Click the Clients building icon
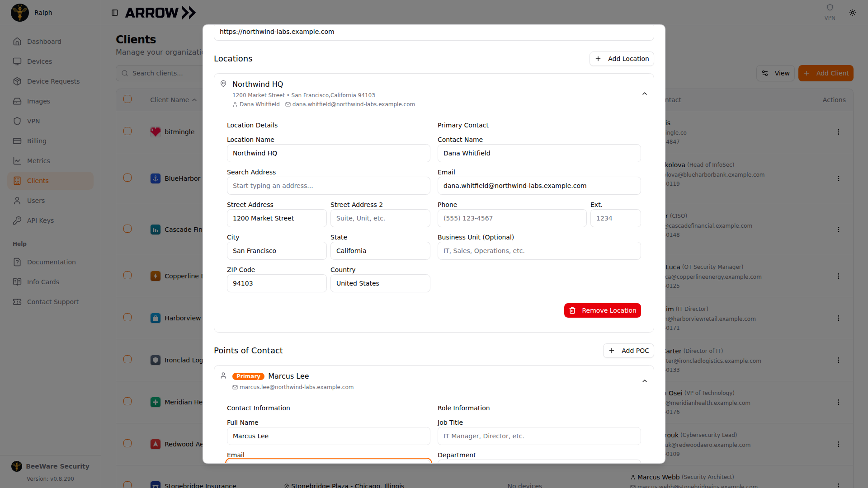This screenshot has width=868, height=488. click(17, 181)
